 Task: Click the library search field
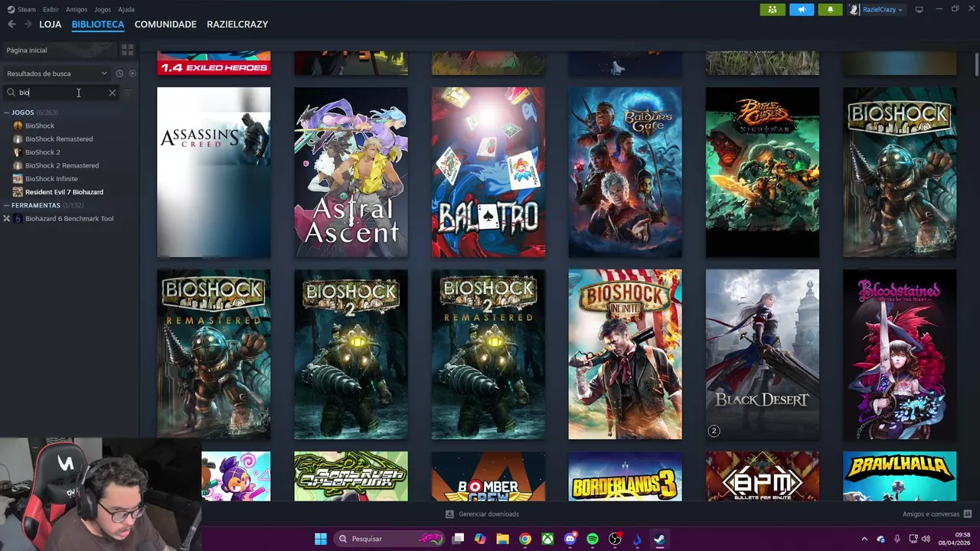click(60, 93)
